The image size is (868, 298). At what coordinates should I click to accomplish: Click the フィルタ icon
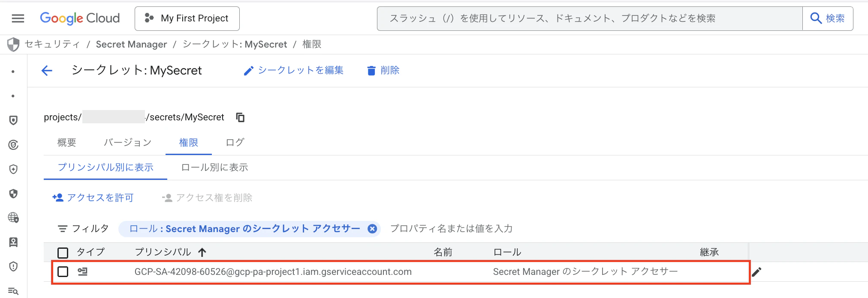click(x=63, y=229)
